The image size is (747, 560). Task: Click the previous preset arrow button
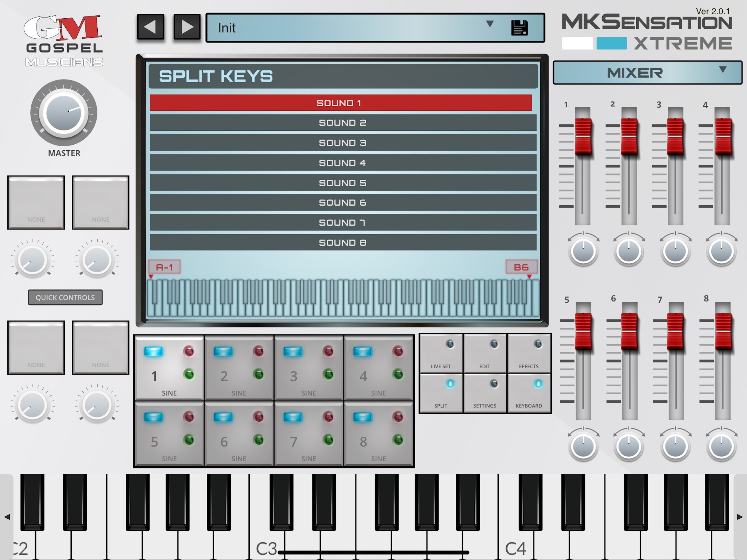tap(151, 27)
